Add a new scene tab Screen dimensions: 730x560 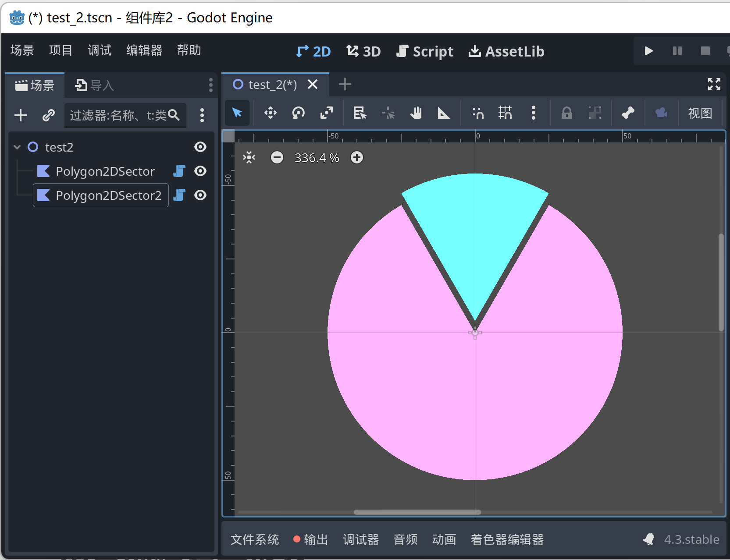click(x=345, y=84)
